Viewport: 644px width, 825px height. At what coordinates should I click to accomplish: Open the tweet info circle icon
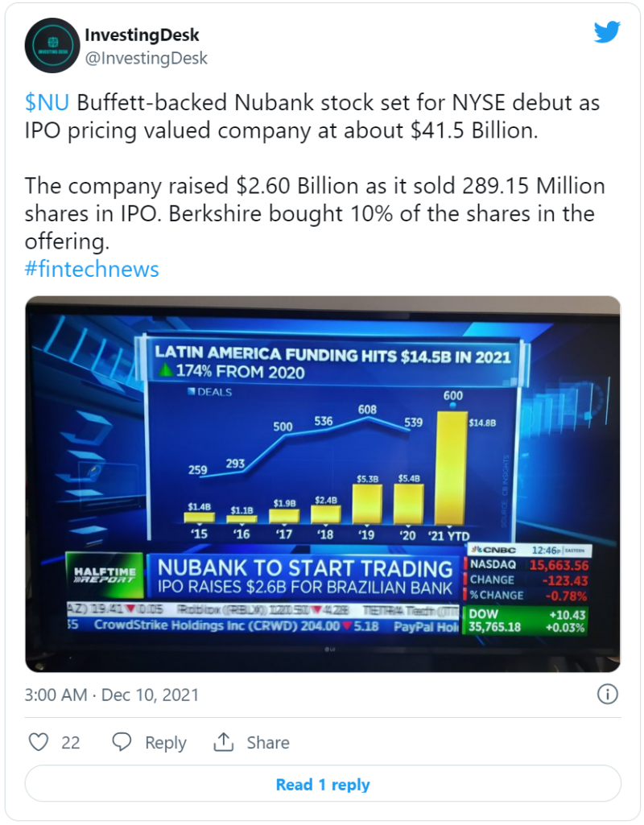(608, 694)
